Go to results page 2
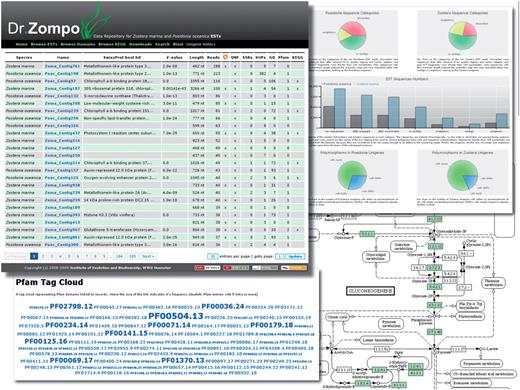Screen dimensions: 520x390 (43, 256)
